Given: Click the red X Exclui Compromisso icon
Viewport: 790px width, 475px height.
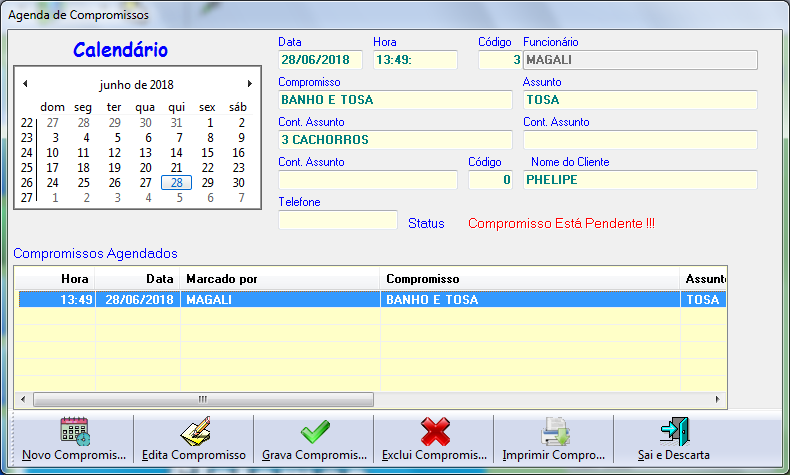Looking at the screenshot, I should point(435,431).
